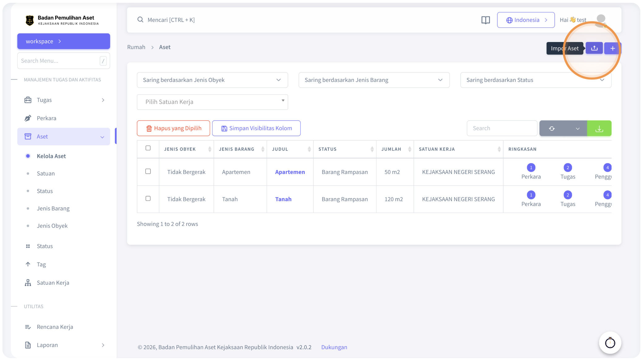This screenshot has width=644, height=364.
Task: Toggle the select-all rows checkbox
Action: tap(148, 148)
